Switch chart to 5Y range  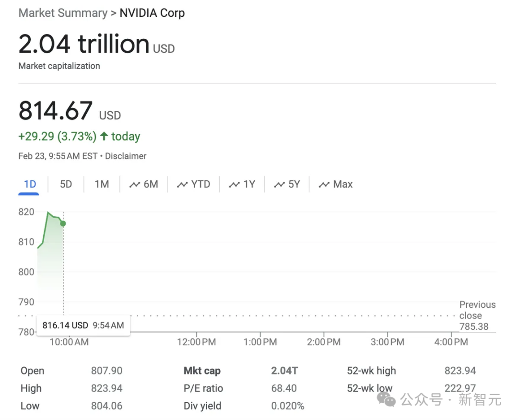point(294,184)
